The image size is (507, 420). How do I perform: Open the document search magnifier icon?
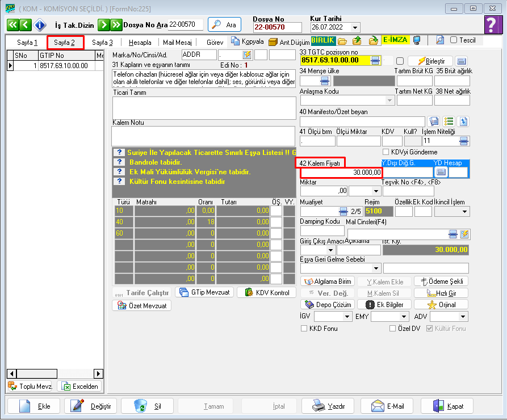point(440,40)
